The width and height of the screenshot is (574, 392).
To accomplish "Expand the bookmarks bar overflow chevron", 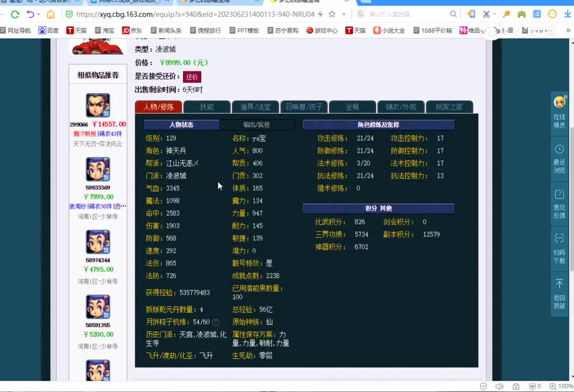I will (x=569, y=31).
